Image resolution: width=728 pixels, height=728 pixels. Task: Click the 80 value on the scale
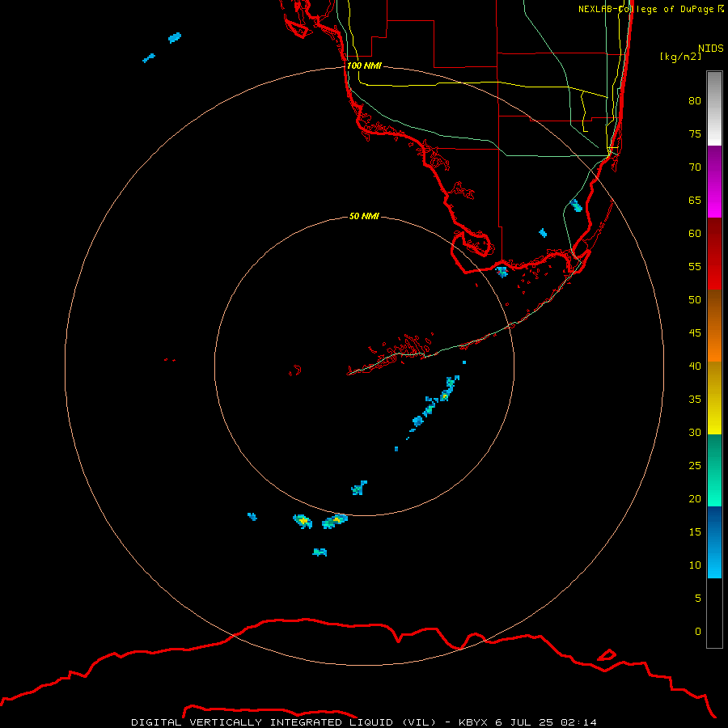point(695,101)
